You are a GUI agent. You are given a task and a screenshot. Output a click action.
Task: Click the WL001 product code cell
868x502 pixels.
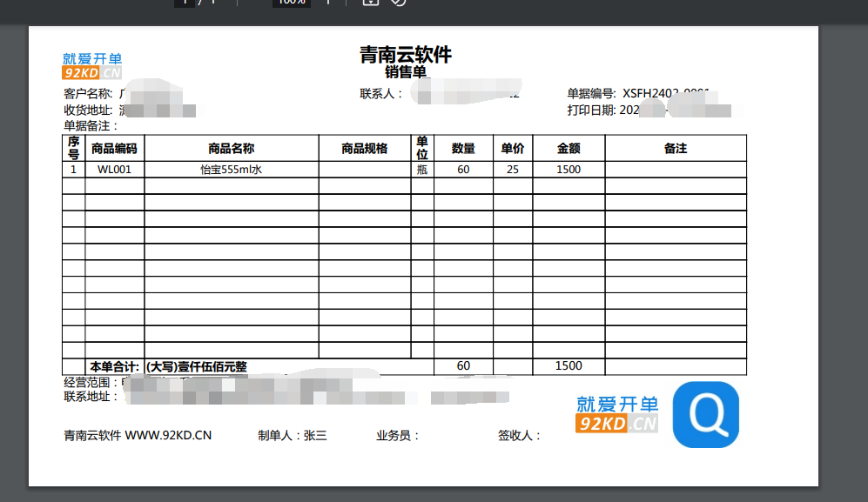tap(115, 170)
